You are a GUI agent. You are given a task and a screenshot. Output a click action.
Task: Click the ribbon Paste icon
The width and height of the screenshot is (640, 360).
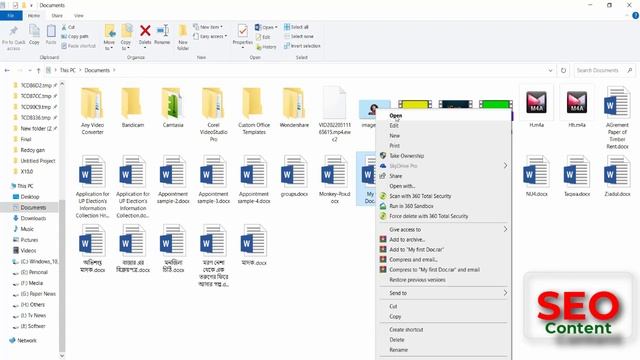pos(51,31)
